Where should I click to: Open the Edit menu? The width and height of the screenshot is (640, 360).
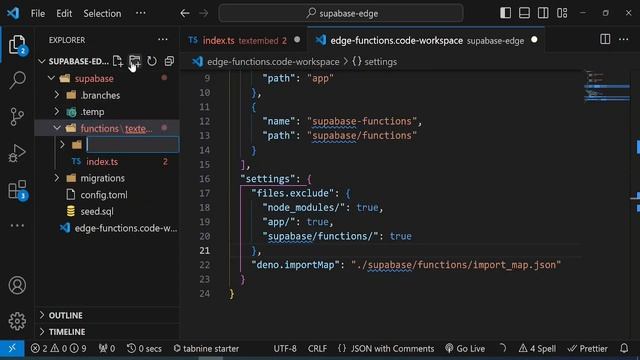pyautogui.click(x=64, y=13)
